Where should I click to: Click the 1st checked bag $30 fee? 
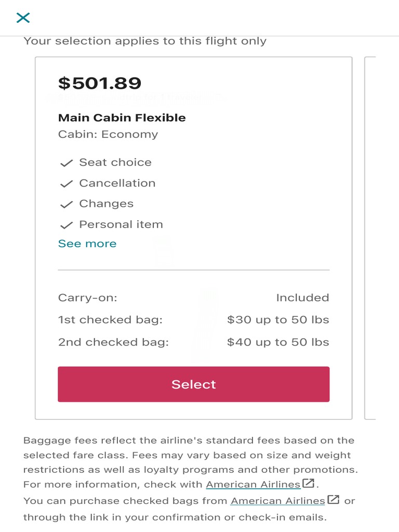coord(278,320)
